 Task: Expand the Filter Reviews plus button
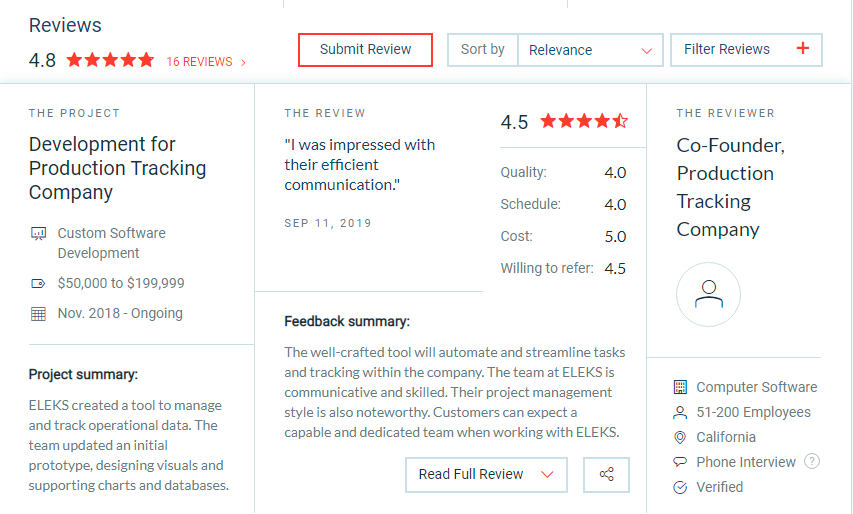(x=802, y=49)
